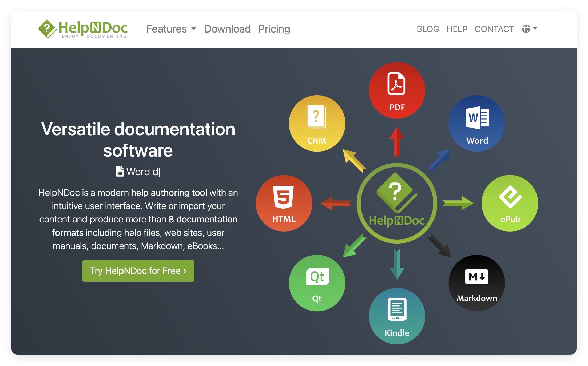The height and width of the screenshot is (366, 588).
Task: Click the Qt help format icon
Action: [317, 283]
